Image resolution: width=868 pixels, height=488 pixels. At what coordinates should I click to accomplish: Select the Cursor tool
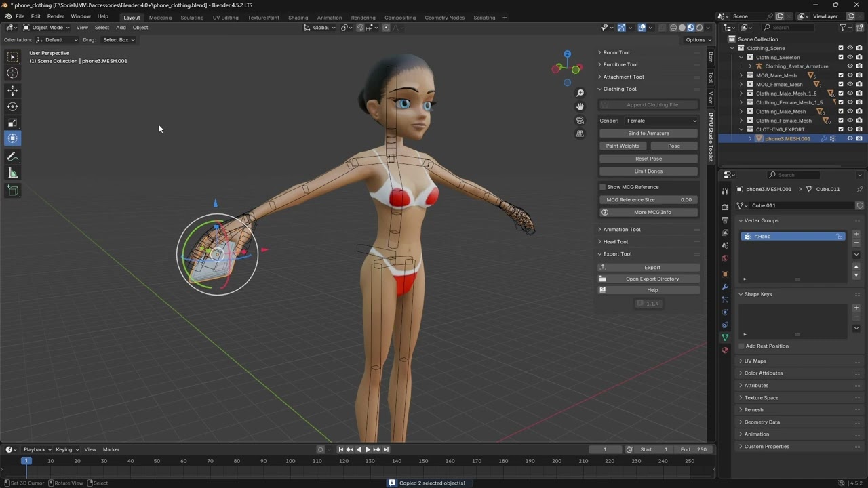[x=12, y=73]
